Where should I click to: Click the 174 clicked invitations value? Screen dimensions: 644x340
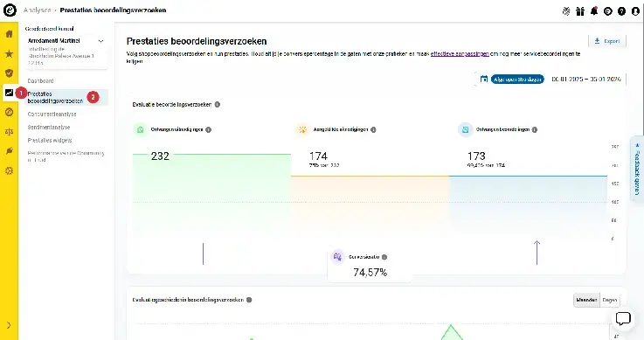(318, 156)
